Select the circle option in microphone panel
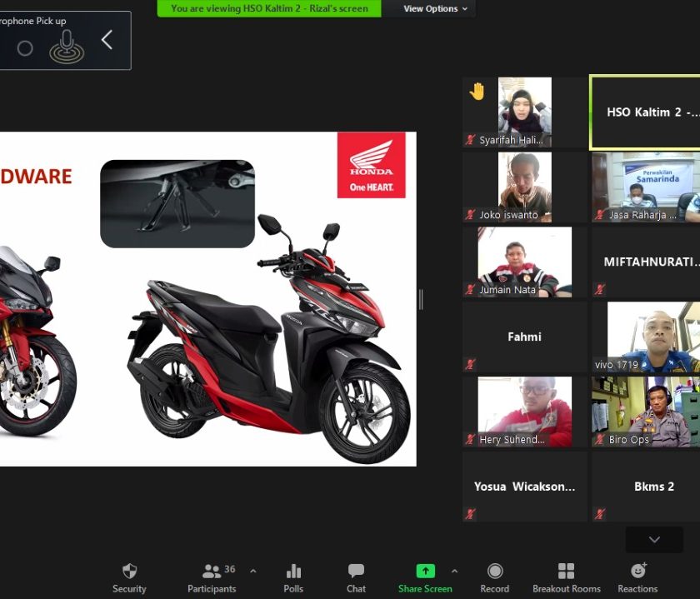The height and width of the screenshot is (599, 700). coord(25,48)
